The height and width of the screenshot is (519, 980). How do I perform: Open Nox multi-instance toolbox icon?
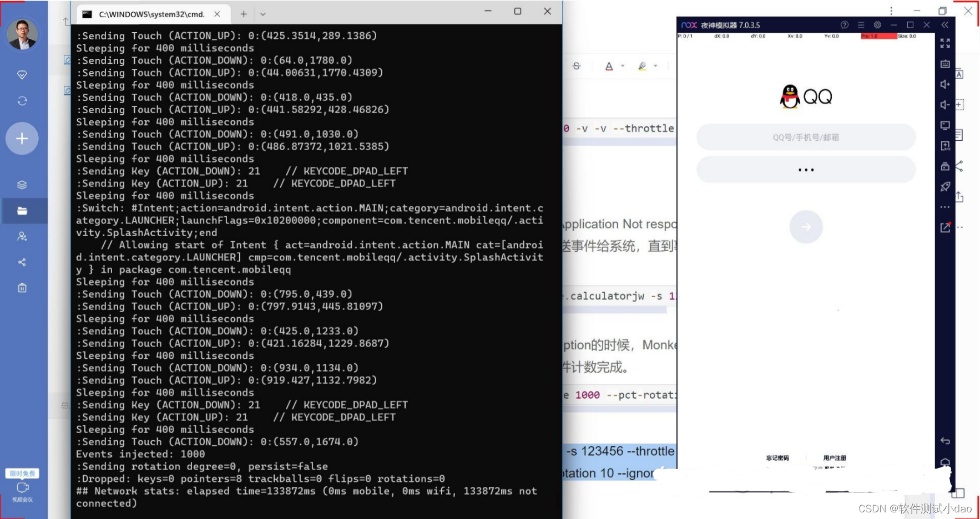click(x=945, y=166)
